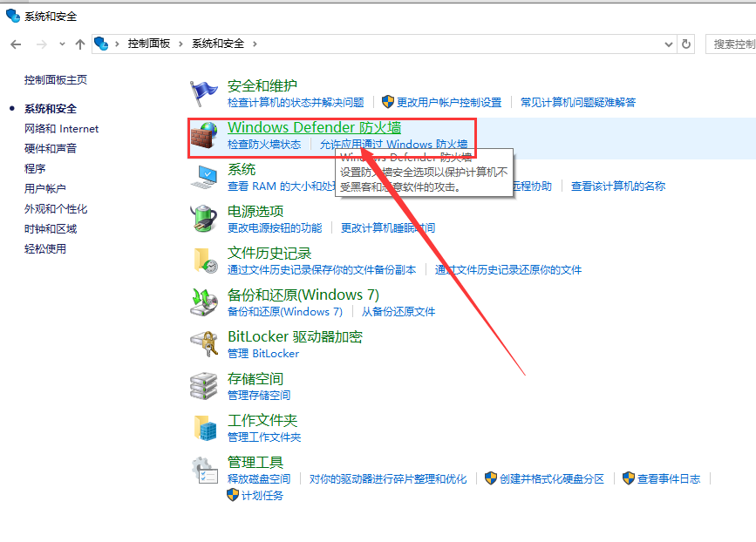Open the 管理工具 heading link
The height and width of the screenshot is (542, 756).
255,462
